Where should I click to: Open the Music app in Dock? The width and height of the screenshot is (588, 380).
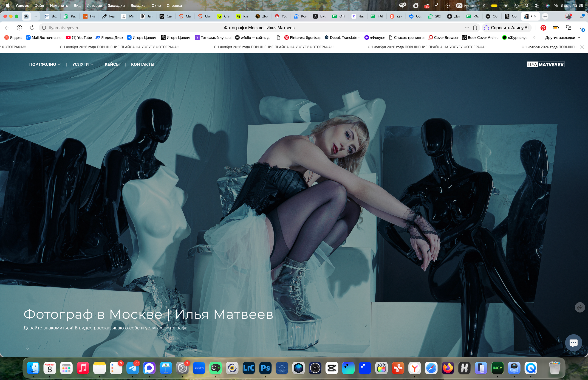(x=83, y=368)
